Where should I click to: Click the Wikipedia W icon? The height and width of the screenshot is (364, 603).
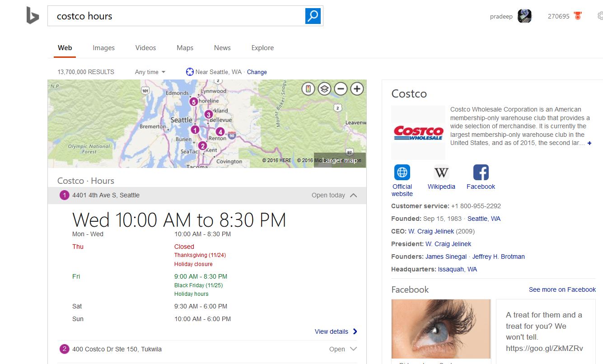(x=441, y=173)
